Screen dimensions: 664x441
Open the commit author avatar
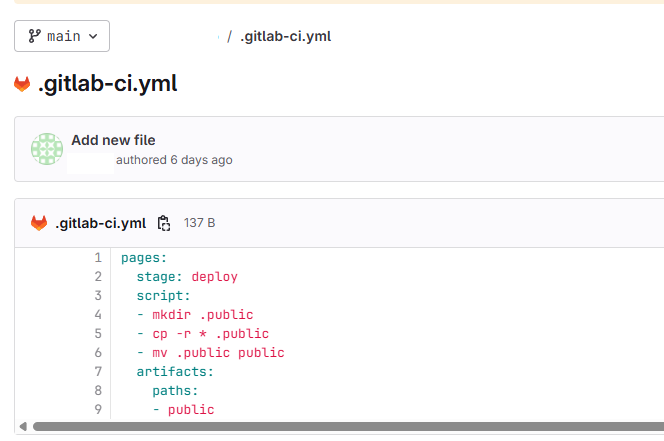[x=47, y=149]
